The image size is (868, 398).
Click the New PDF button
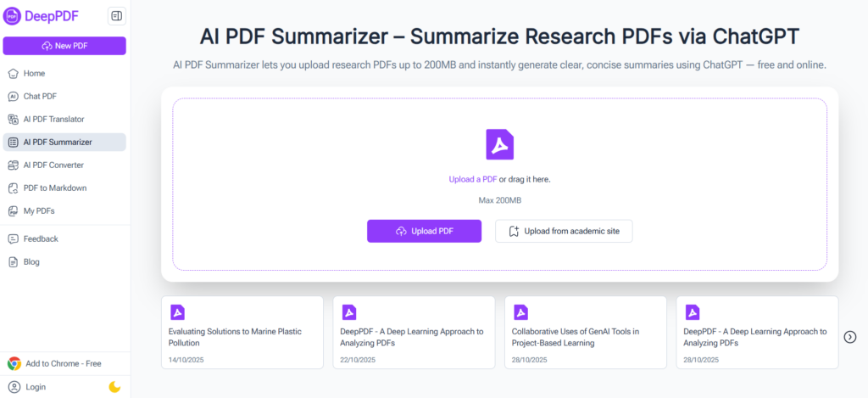(x=64, y=46)
